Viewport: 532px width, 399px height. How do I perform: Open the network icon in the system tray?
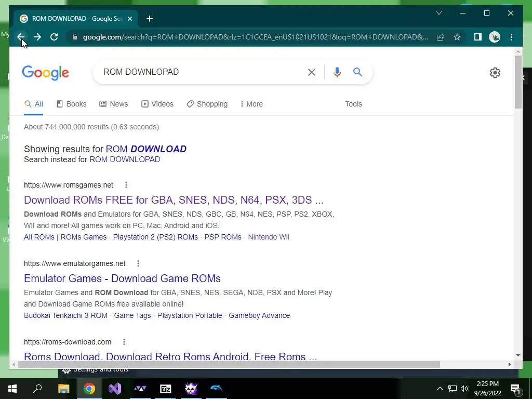453,389
